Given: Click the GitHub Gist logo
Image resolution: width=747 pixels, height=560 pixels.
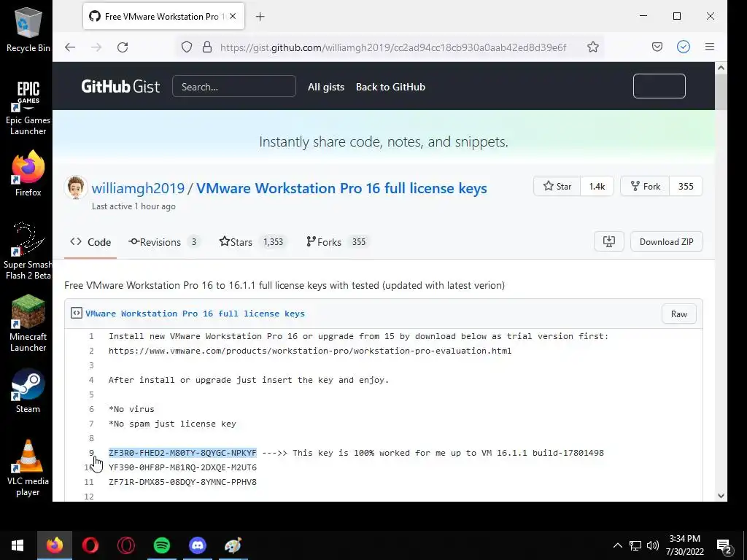Looking at the screenshot, I should tap(120, 86).
